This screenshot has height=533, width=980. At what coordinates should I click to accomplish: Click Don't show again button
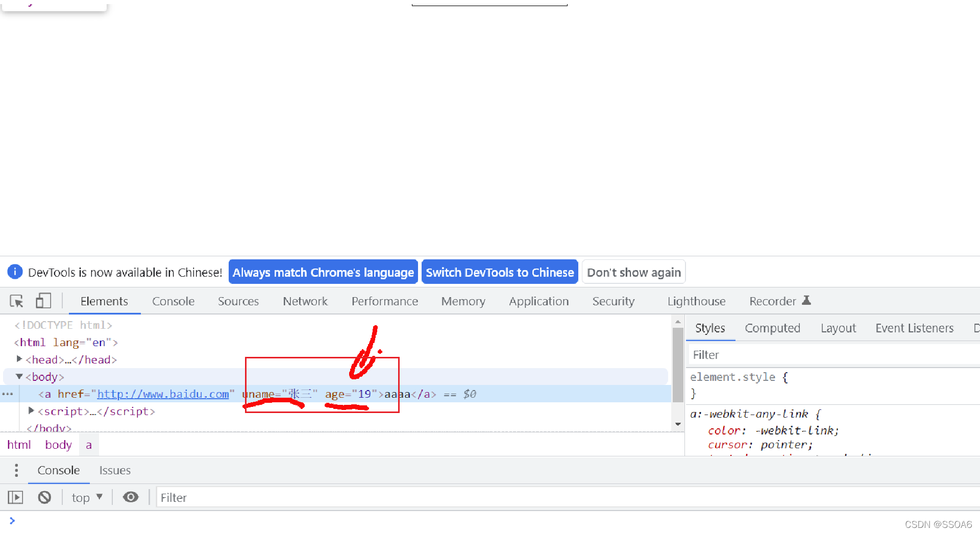point(633,272)
